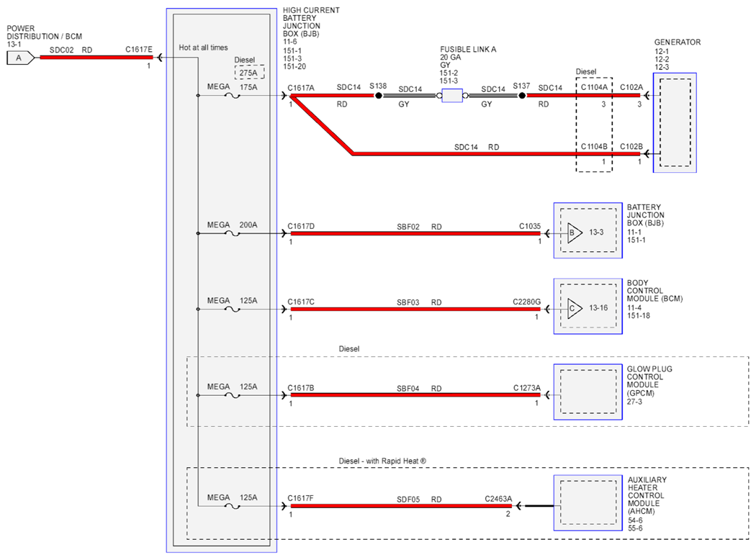The width and height of the screenshot is (756, 560).
Task: Click the C1617A connector label
Action: coord(301,88)
